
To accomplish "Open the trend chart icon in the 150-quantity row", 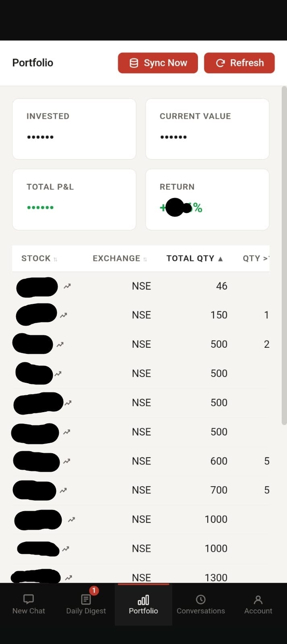I will tap(64, 315).
